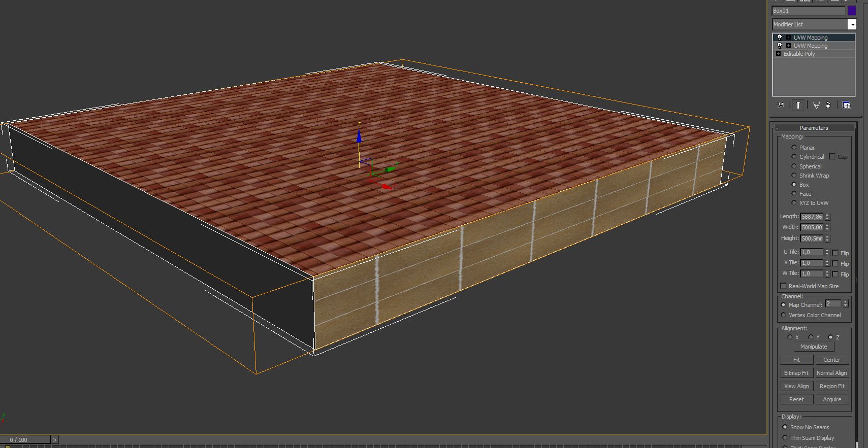Select XYZ to UVW mapping

point(794,203)
